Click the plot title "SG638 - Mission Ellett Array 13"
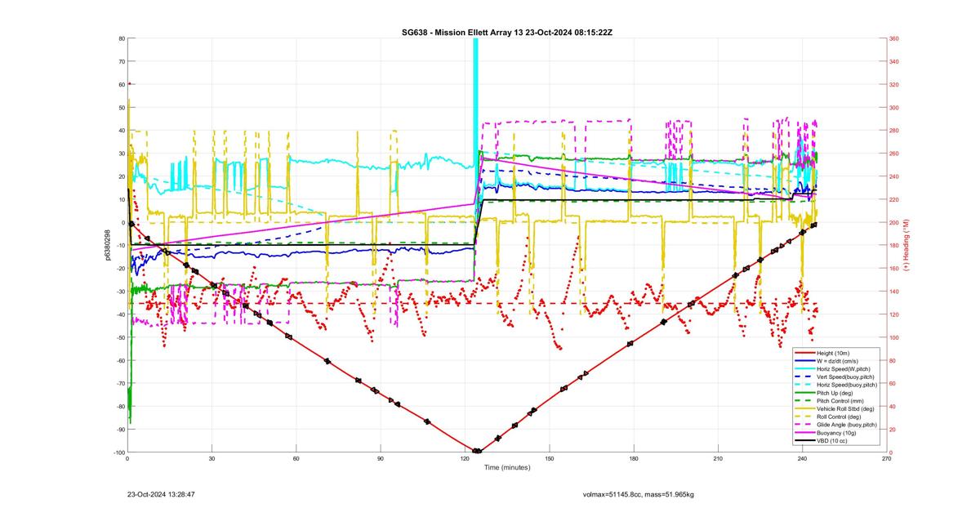 (x=463, y=32)
